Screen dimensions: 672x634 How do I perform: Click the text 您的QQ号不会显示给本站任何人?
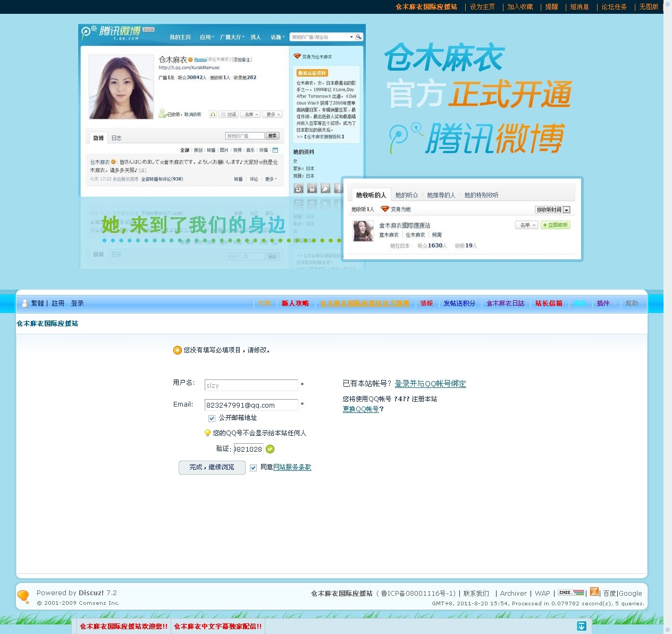259,433
